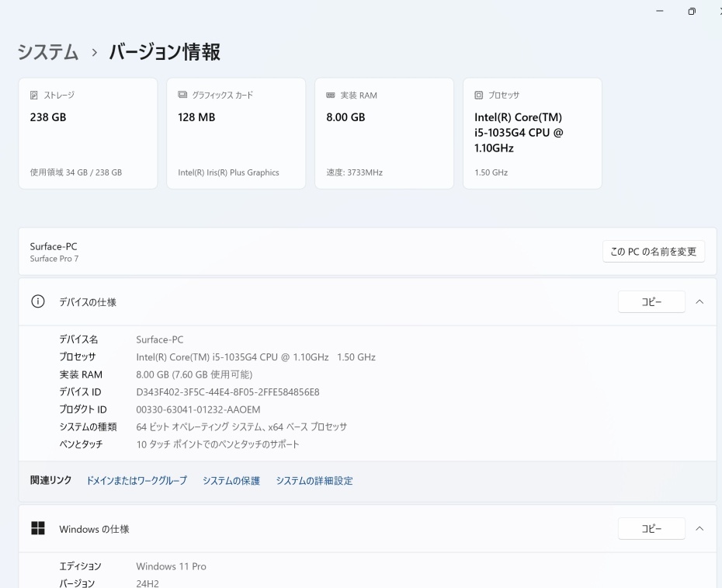Click the processor chip icon
The height and width of the screenshot is (588, 722).
coord(479,95)
